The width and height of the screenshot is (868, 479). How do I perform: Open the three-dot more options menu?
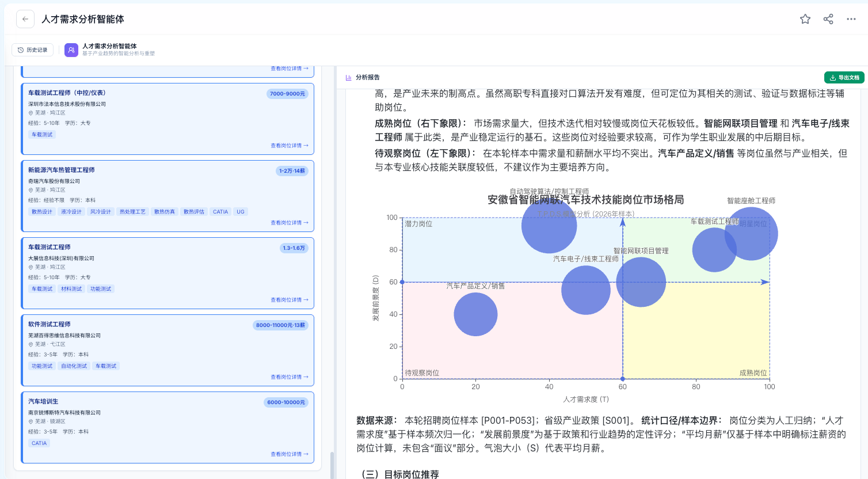pyautogui.click(x=851, y=19)
